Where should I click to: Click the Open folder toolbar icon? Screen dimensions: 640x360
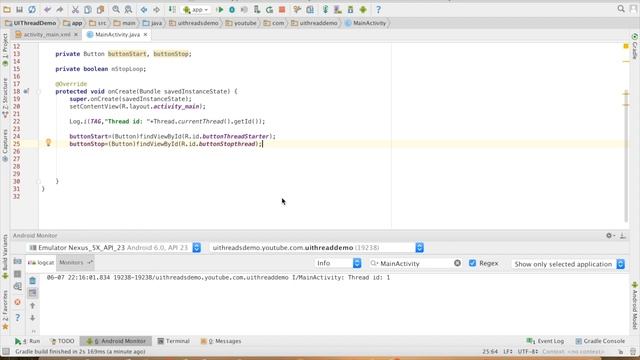tap(7, 9)
